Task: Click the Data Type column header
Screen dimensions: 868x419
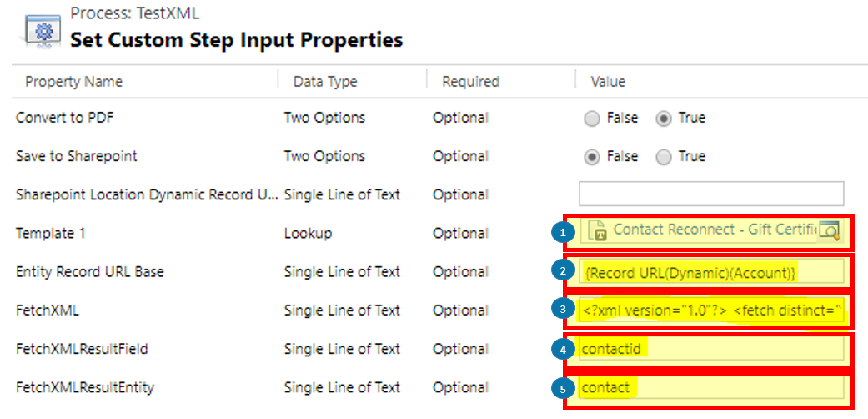Action: click(x=325, y=82)
